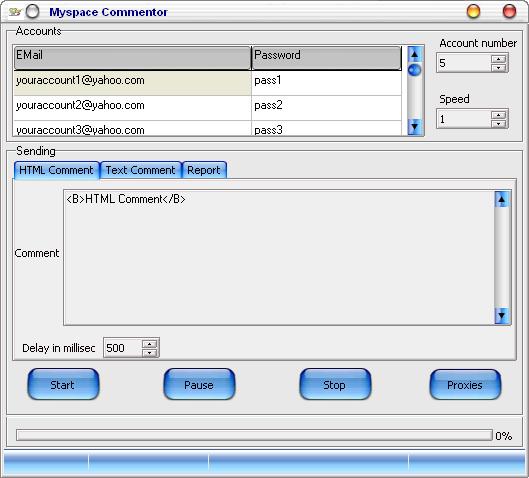Click the accounts list scrollbar thumb

pyautogui.click(x=415, y=70)
